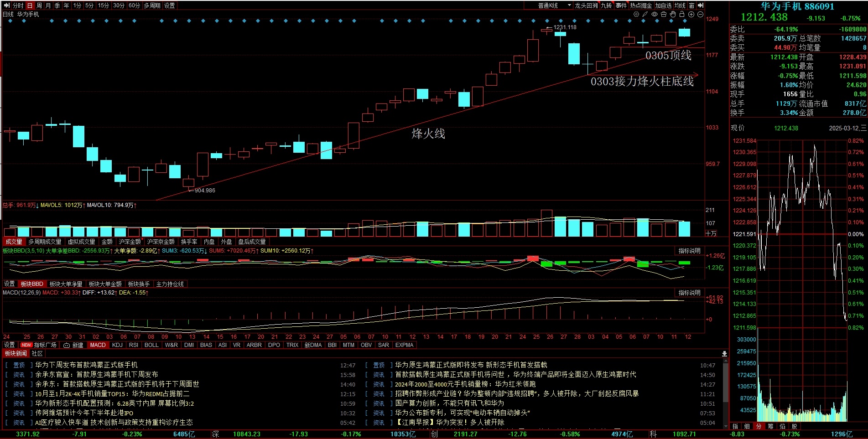Open chart settings gear icon
868x439 pixels.
point(636,15)
